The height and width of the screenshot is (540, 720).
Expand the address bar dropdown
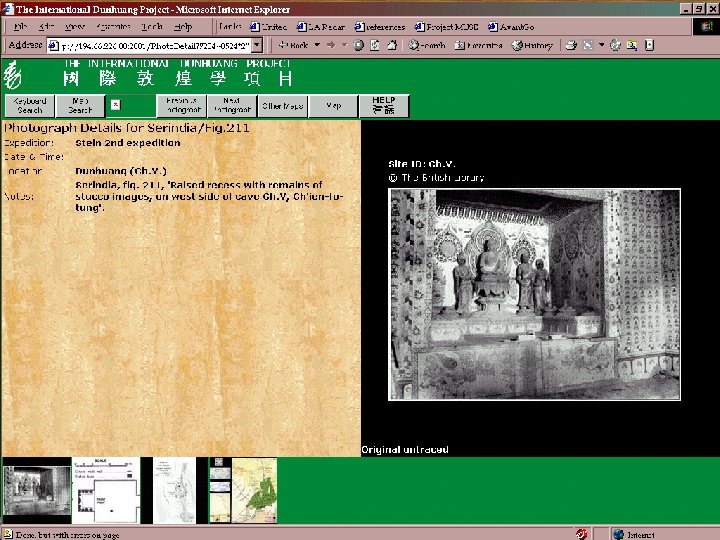tap(258, 45)
